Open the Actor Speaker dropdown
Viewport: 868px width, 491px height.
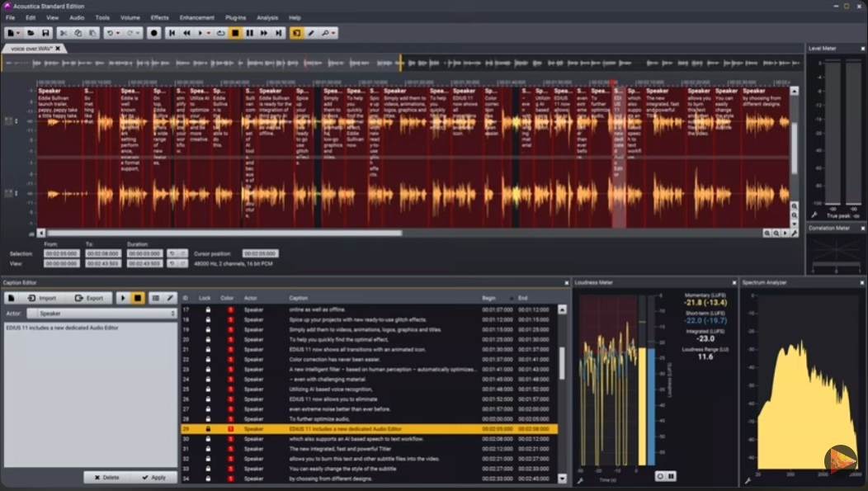[101, 314]
